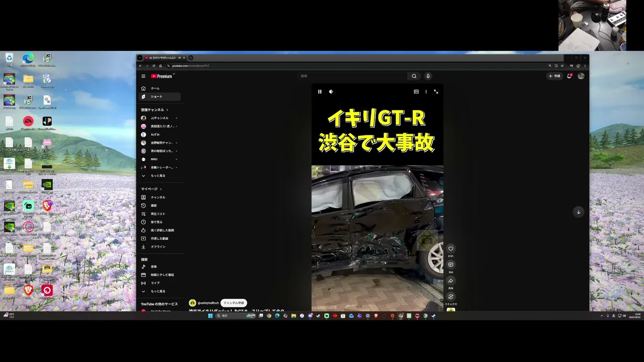644x362 pixels.
Task: Pause the playing Short
Action: (319, 92)
